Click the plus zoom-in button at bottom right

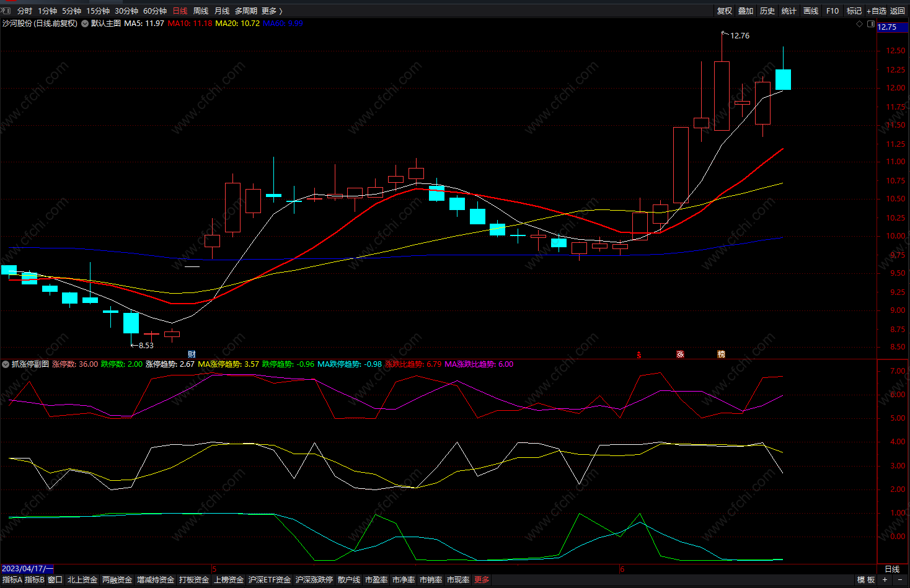[885, 580]
